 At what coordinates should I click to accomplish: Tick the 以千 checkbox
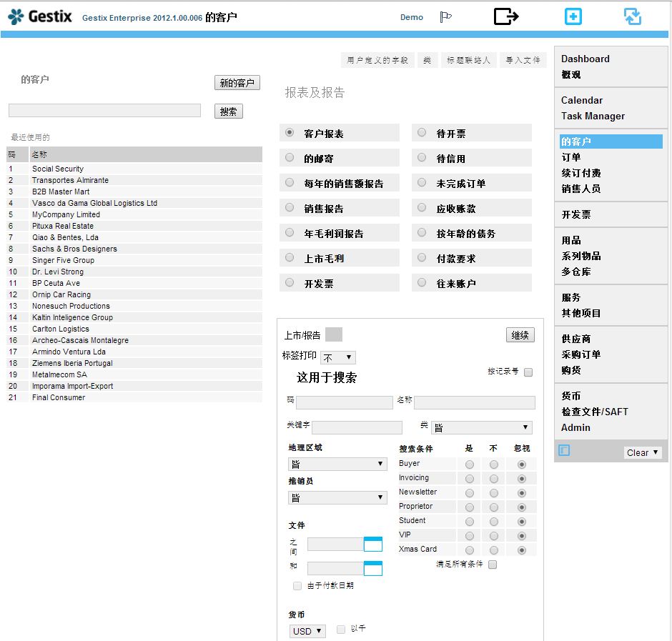click(341, 630)
